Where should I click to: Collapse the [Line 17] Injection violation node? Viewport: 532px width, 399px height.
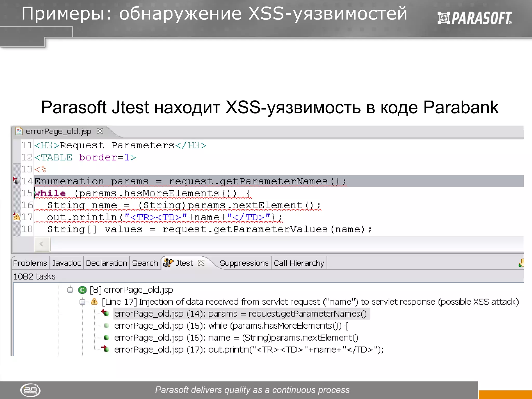point(82,302)
